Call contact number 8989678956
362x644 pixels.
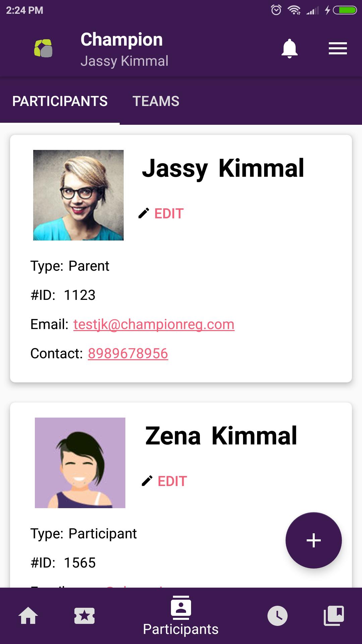(128, 354)
